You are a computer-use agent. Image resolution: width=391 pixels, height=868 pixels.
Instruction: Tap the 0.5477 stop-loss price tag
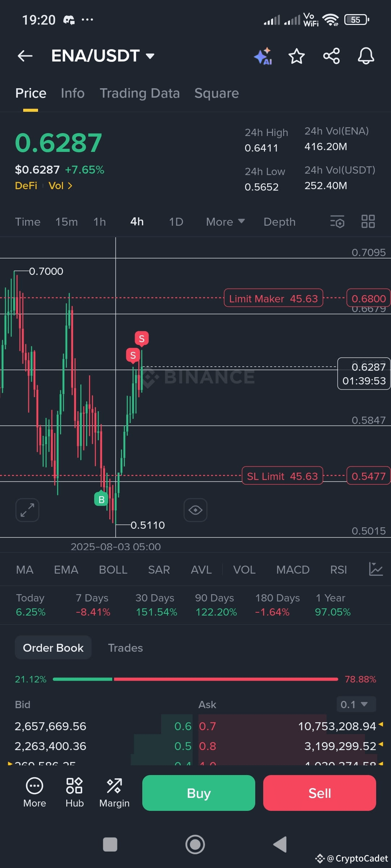(x=369, y=476)
